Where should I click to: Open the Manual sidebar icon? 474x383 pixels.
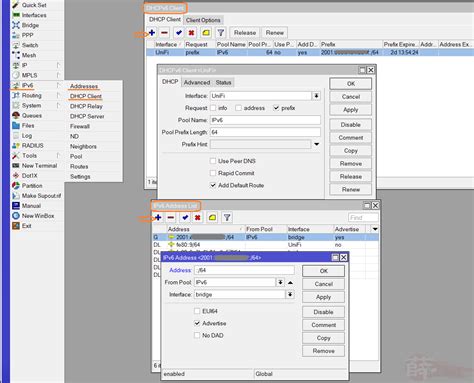pos(16,206)
